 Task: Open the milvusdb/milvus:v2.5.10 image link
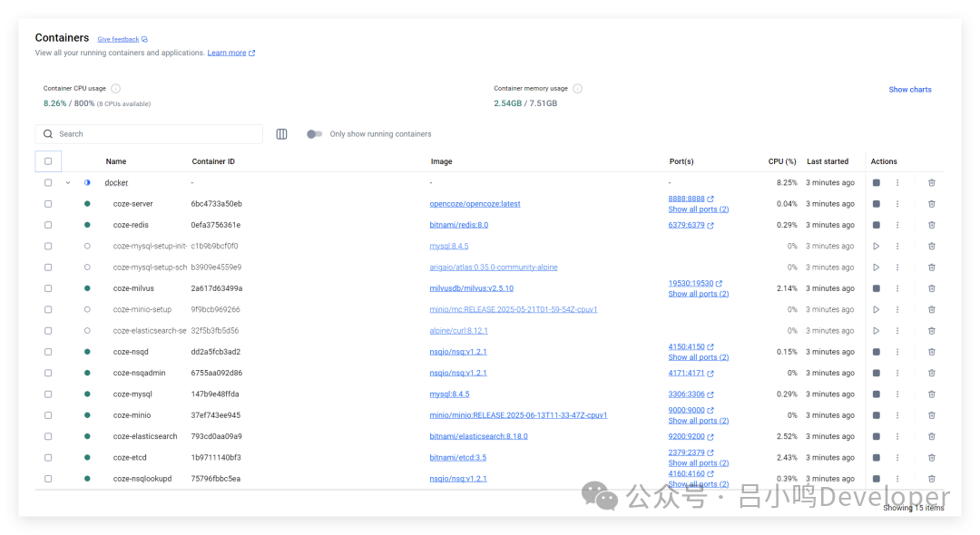click(x=471, y=288)
